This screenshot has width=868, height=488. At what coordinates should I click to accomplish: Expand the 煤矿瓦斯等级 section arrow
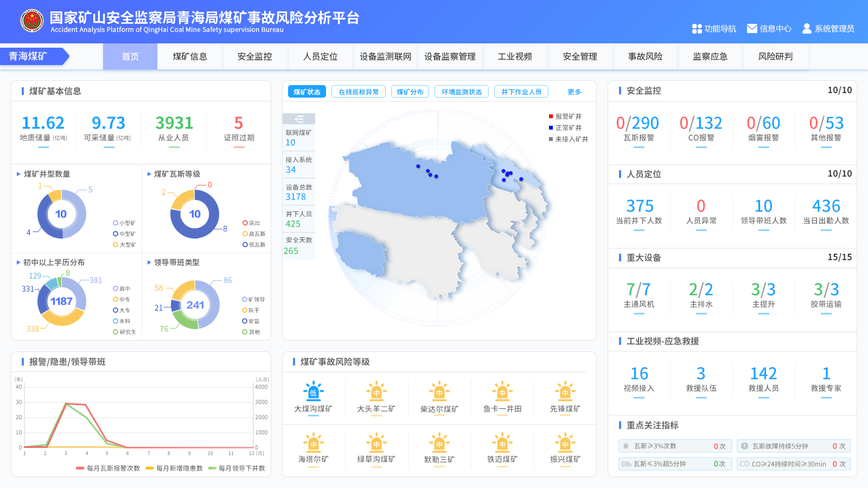pos(149,174)
